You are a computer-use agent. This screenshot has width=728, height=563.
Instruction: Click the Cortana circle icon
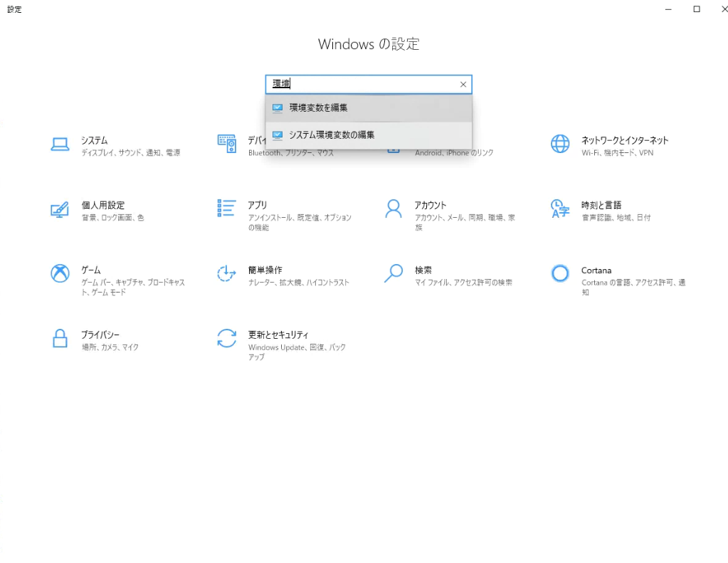click(x=560, y=273)
